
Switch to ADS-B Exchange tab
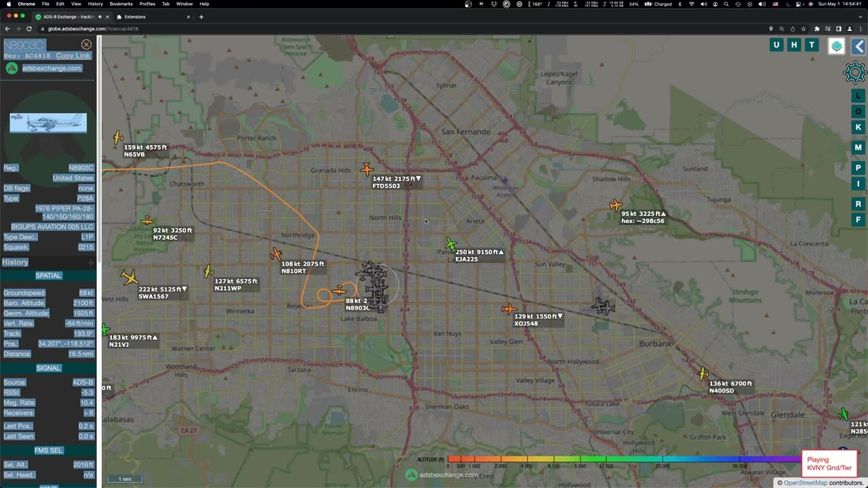click(x=72, y=16)
